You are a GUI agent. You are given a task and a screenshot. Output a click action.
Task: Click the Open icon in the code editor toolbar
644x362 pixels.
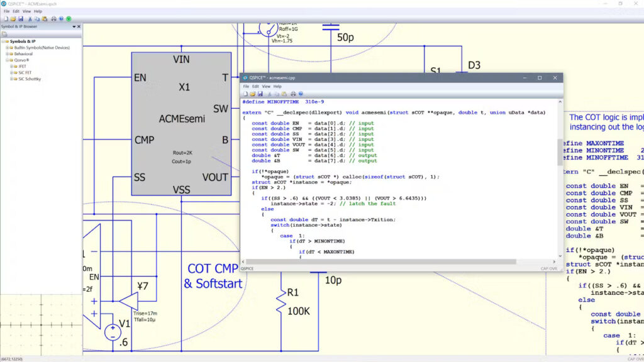pos(253,93)
